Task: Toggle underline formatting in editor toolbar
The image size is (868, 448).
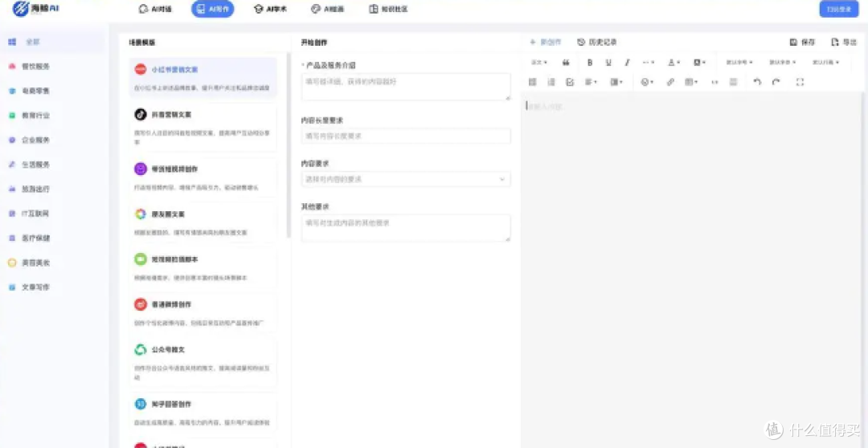Action: pos(608,63)
